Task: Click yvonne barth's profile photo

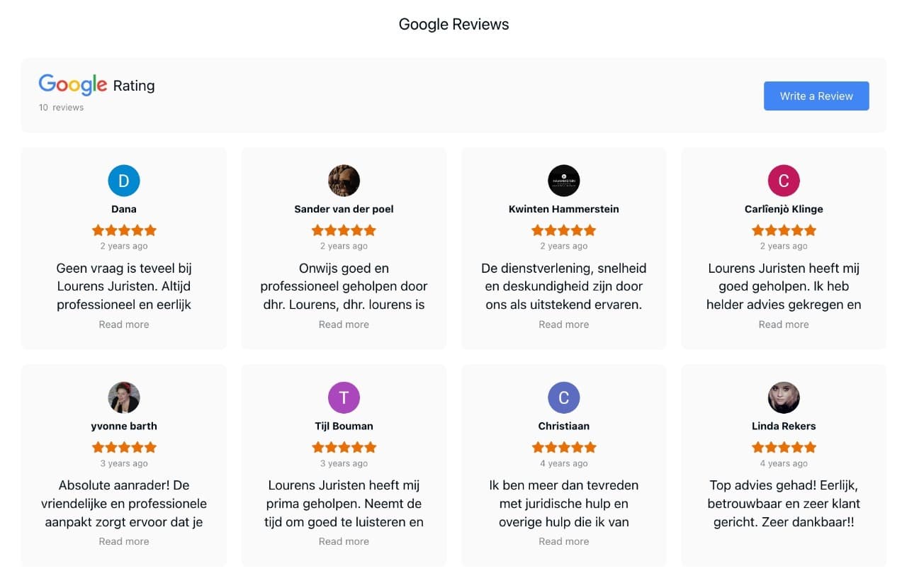Action: [x=124, y=397]
